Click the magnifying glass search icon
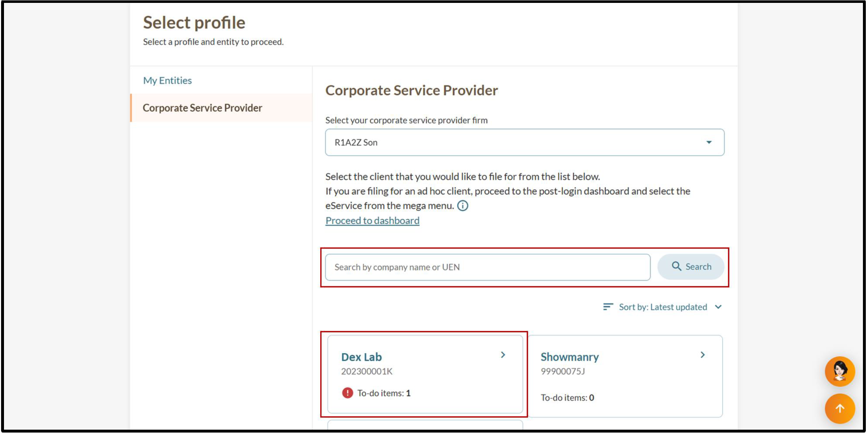Image resolution: width=868 pixels, height=434 pixels. [676, 267]
